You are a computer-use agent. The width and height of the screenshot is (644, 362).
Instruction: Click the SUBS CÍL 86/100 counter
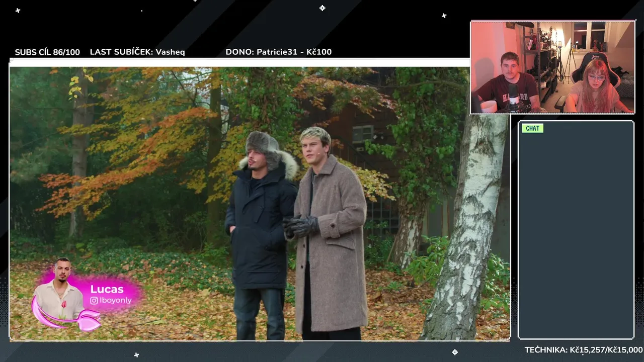click(47, 52)
